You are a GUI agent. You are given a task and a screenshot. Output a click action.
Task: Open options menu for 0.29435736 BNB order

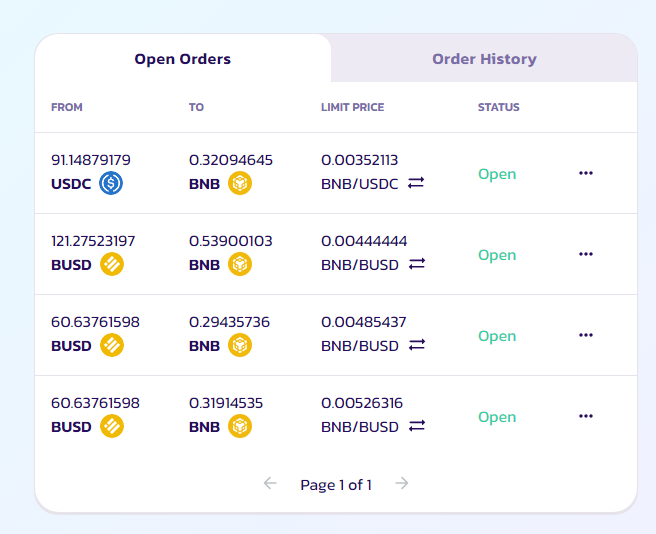tap(586, 335)
